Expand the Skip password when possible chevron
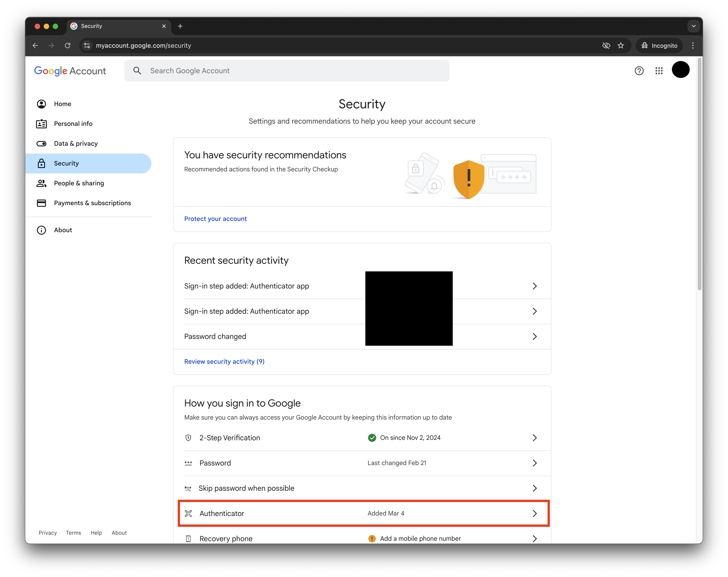728x577 pixels. [x=534, y=488]
